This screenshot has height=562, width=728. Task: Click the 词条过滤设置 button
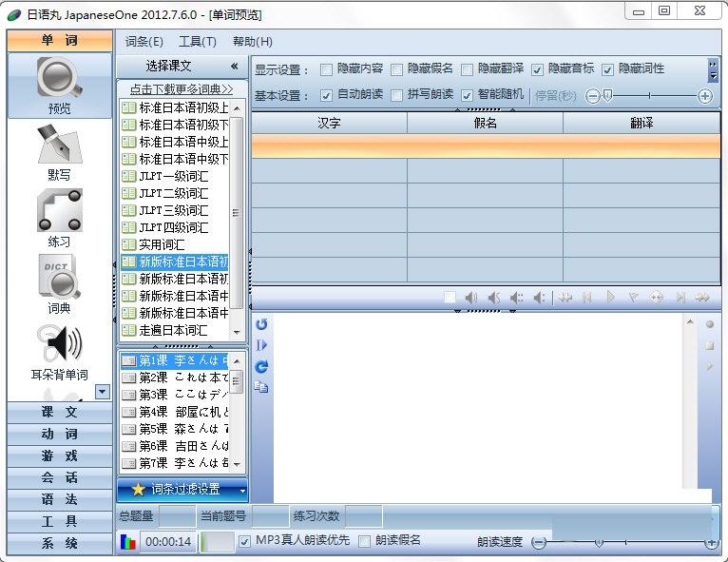[182, 490]
